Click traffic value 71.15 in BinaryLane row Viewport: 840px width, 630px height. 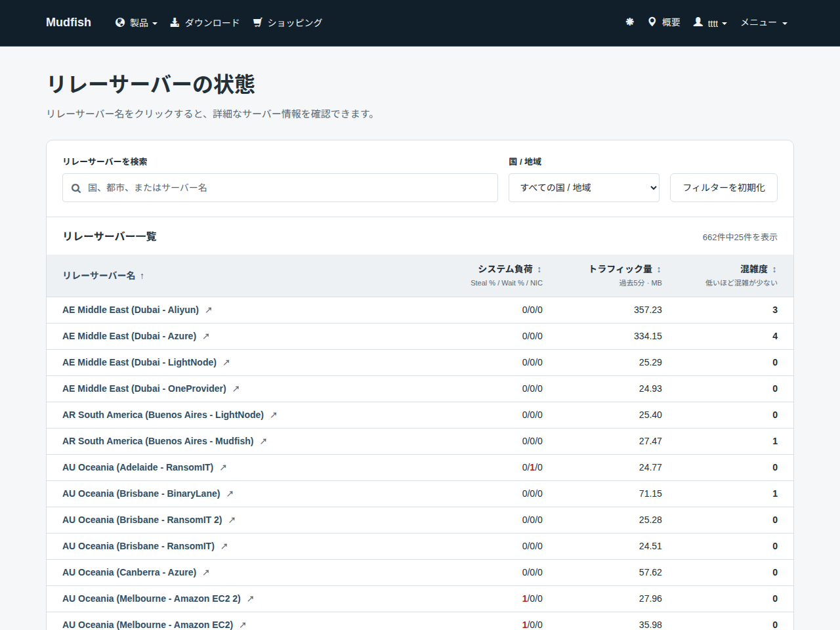click(650, 493)
